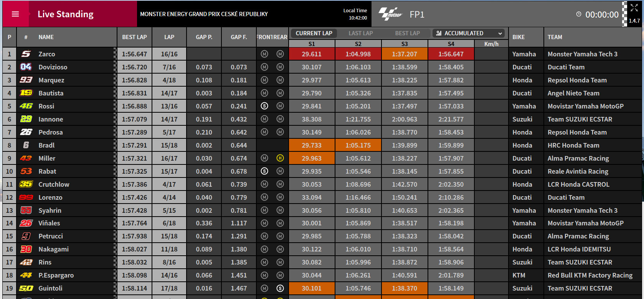
Task: Click the ACCUMULATED dropdown chevron arrow
Action: click(500, 33)
